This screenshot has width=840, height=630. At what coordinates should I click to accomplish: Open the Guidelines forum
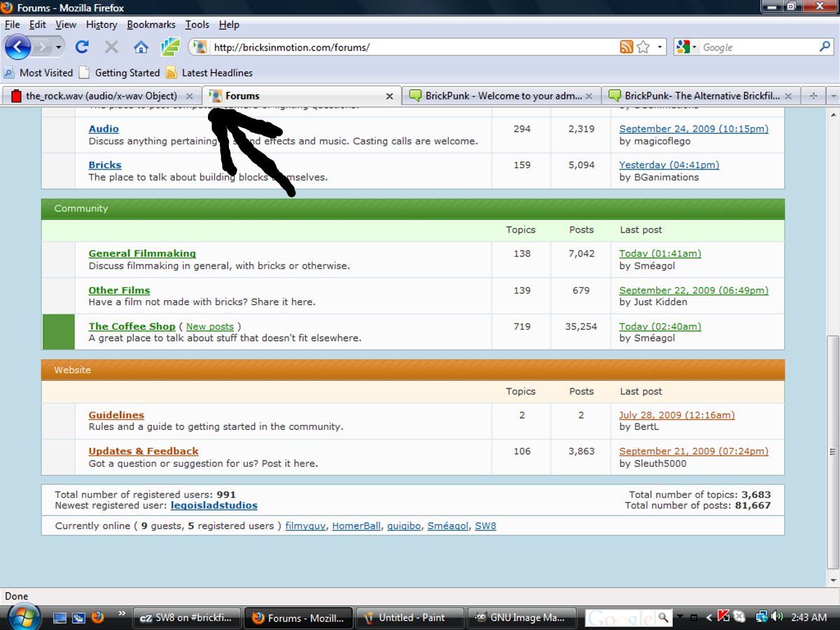coord(116,415)
